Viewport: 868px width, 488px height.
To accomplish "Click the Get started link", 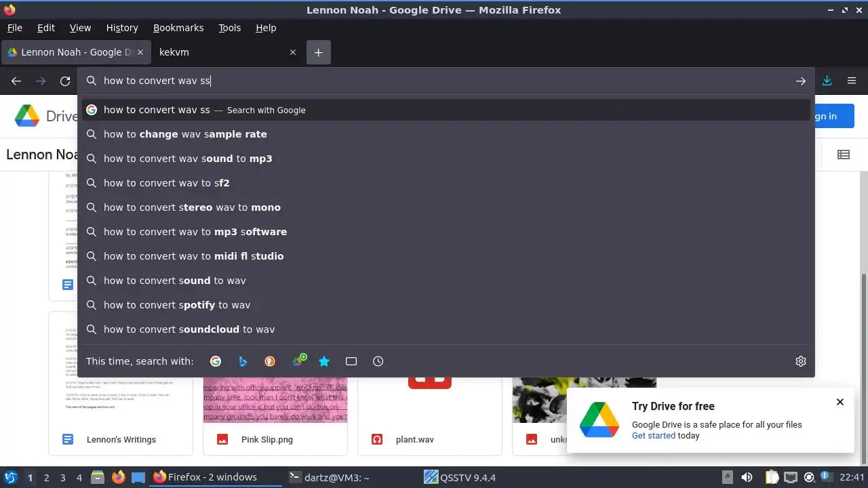I will point(654,436).
